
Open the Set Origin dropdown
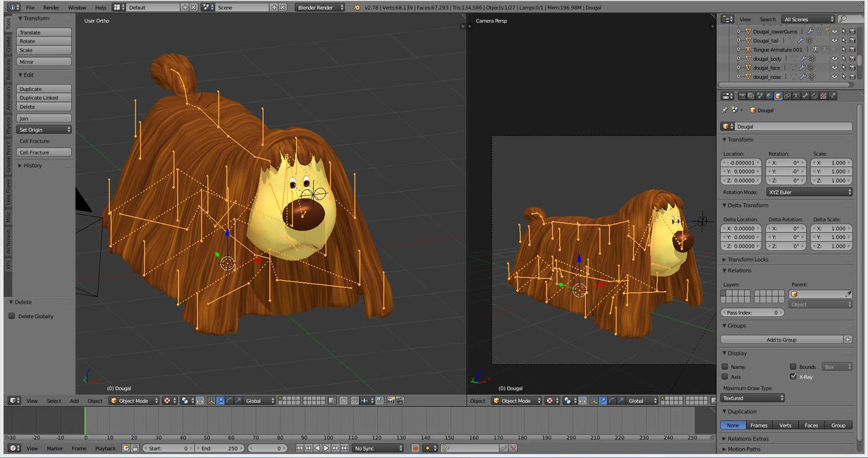pos(44,130)
